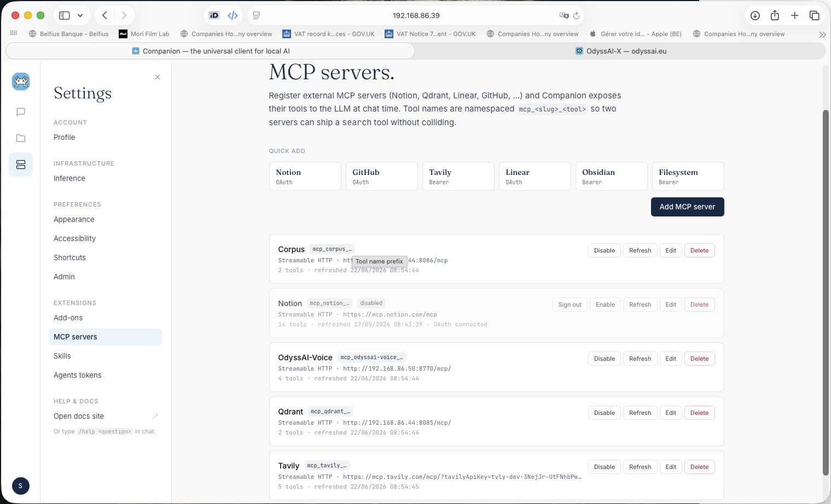Screen dimensions: 831x504
Task: Toggle Safari sidebar icon
Action: click(65, 15)
